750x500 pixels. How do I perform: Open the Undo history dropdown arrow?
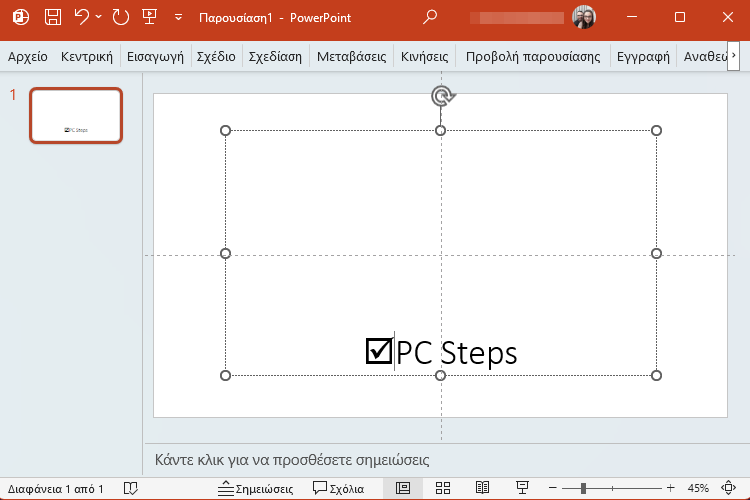99,17
